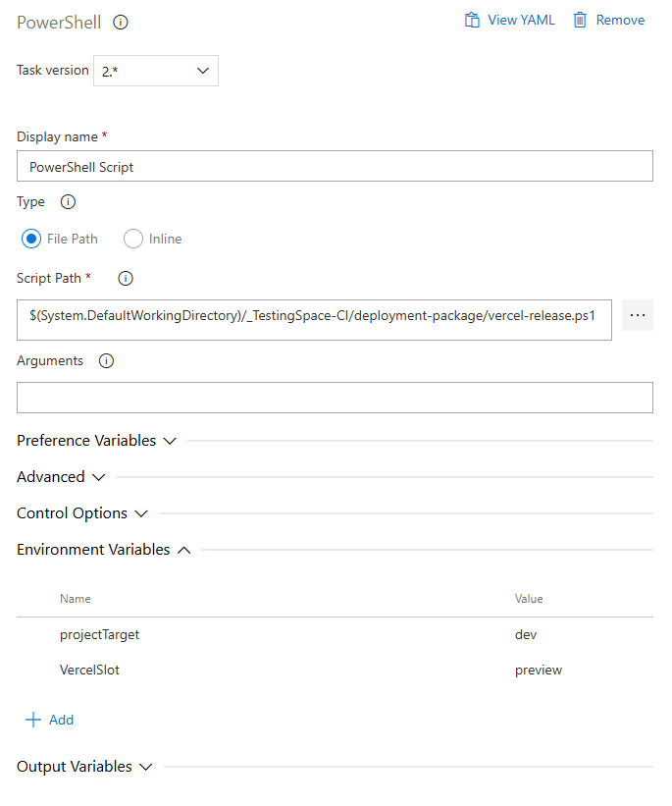Click the Display name text field
672x806 pixels.
335,167
